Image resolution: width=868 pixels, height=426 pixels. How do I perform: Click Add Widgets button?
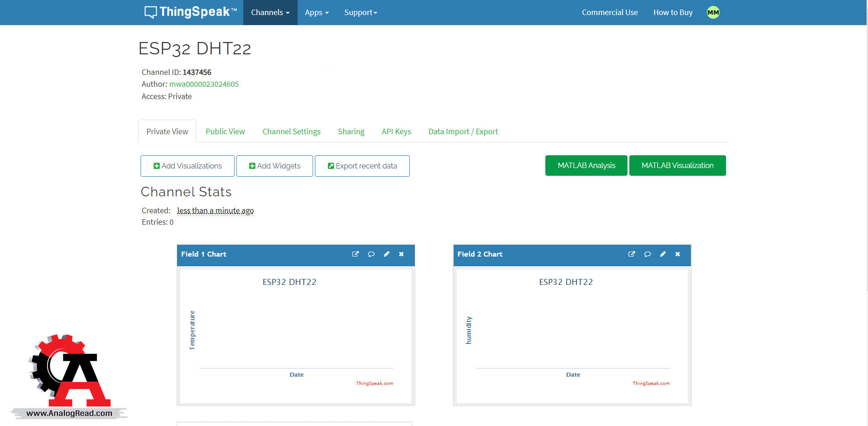coord(275,166)
